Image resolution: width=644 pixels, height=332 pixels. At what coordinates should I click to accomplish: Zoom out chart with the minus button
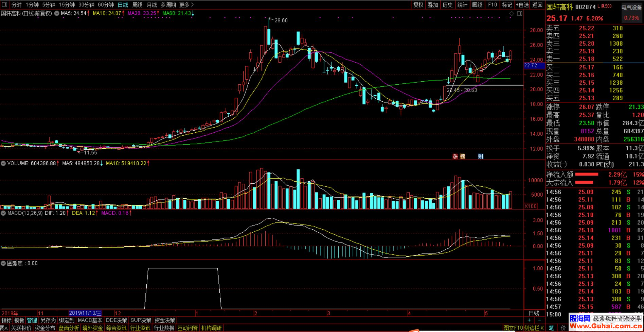tap(540, 320)
